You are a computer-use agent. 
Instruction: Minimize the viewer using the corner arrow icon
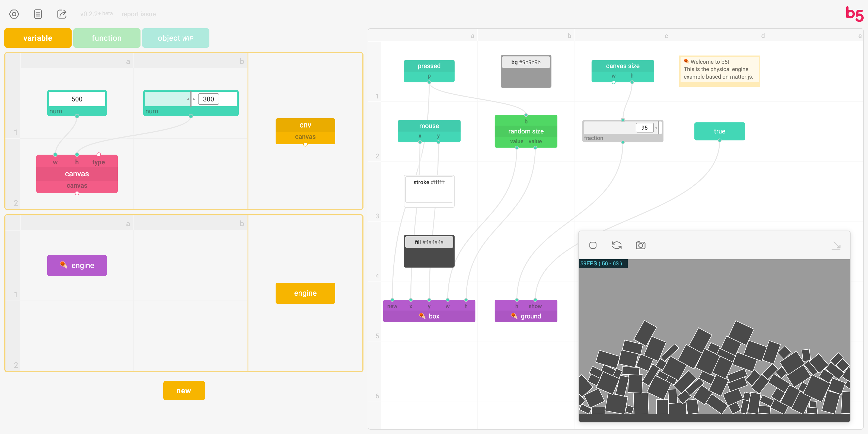[x=836, y=246]
